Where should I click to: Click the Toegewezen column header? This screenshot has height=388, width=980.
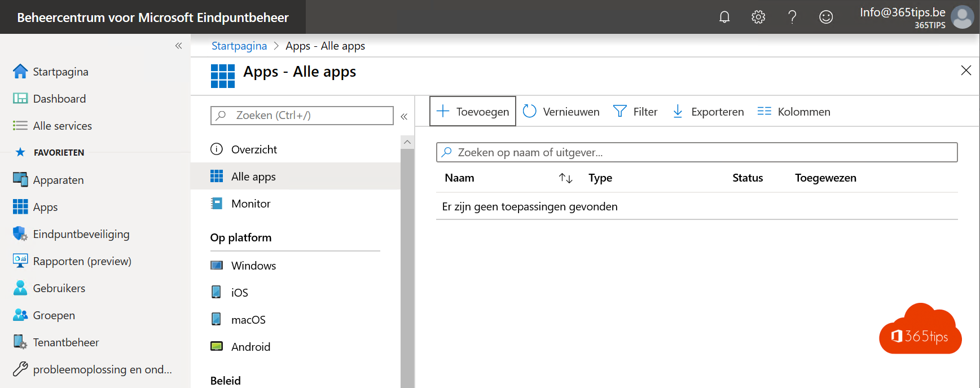tap(825, 178)
